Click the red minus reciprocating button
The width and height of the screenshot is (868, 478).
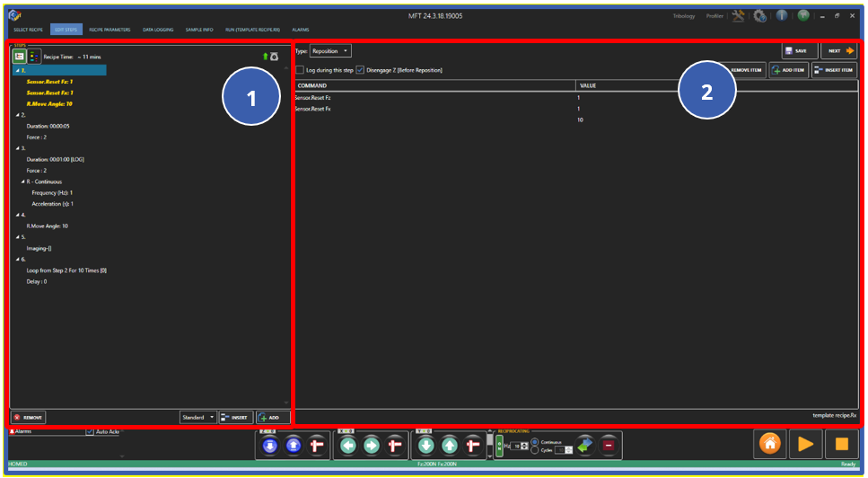pyautogui.click(x=608, y=446)
